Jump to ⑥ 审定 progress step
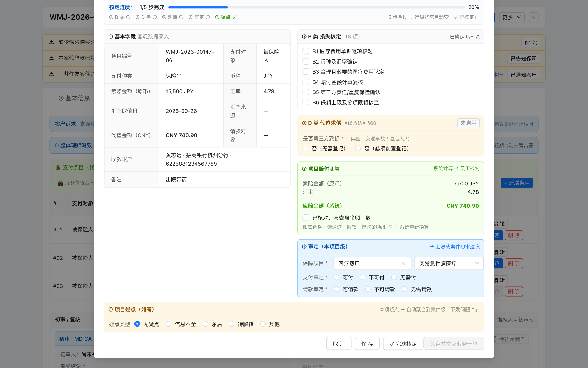The height and width of the screenshot is (368, 588). click(199, 17)
